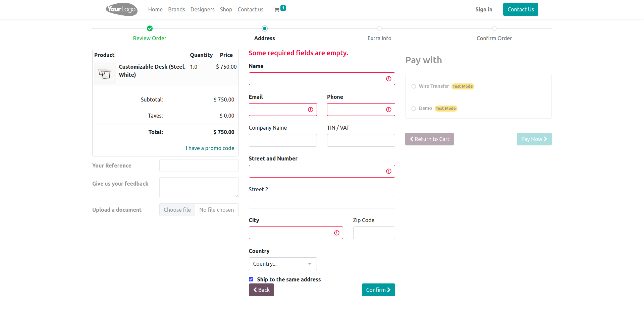Click the Address step circle indicator
This screenshot has height=328, width=644.
tap(265, 28)
